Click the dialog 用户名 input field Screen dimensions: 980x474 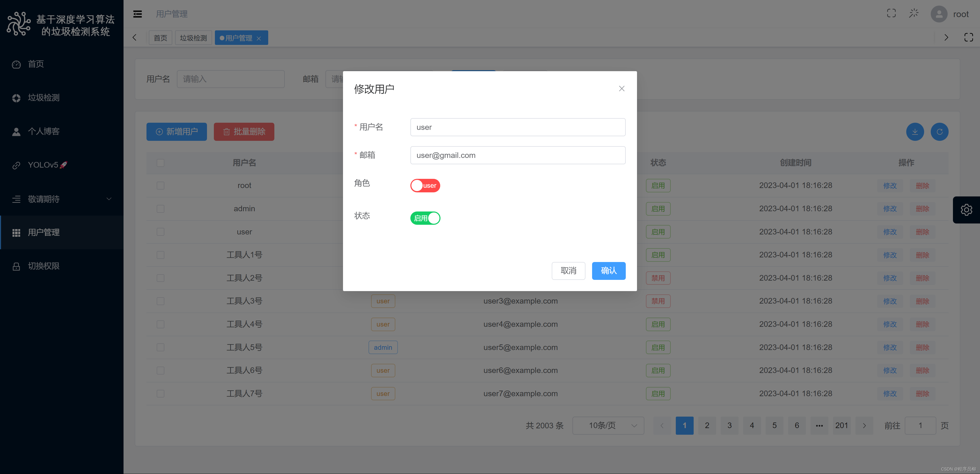tap(518, 127)
